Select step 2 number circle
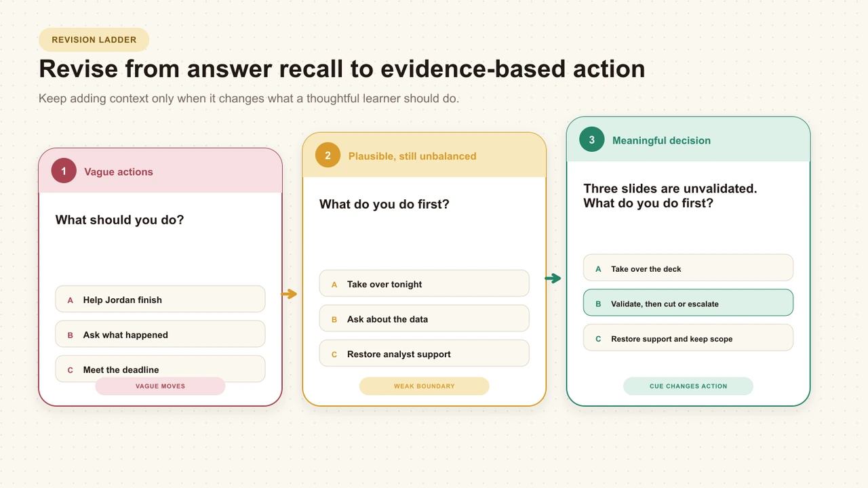868x488 pixels. 328,156
